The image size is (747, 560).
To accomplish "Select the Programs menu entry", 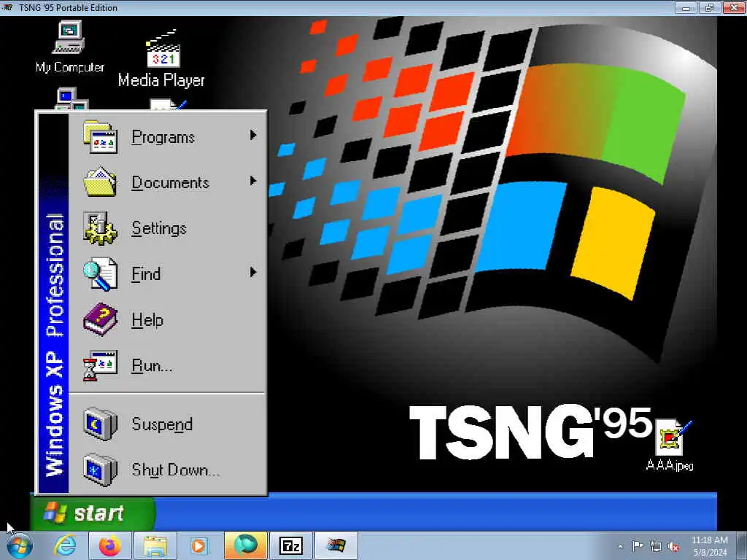I will coord(167,137).
